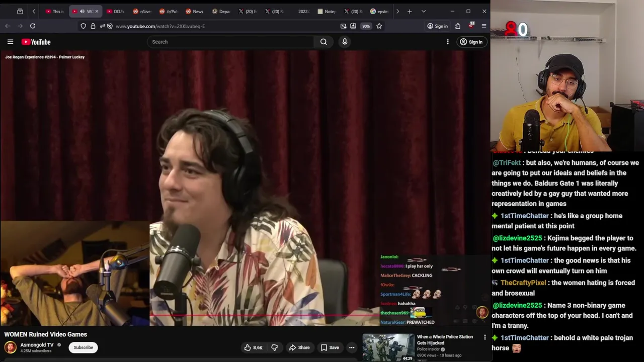This screenshot has width=644, height=362.
Task: Open more actions ellipsis under video
Action: [352, 347]
